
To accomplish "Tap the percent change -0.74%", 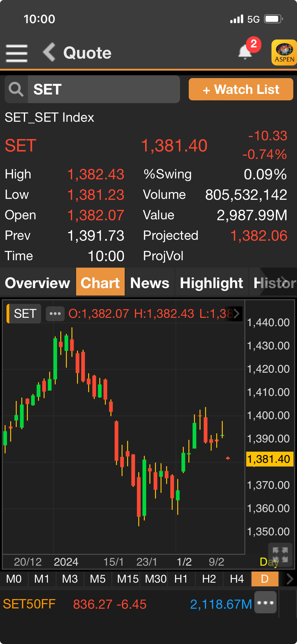I will [x=265, y=154].
